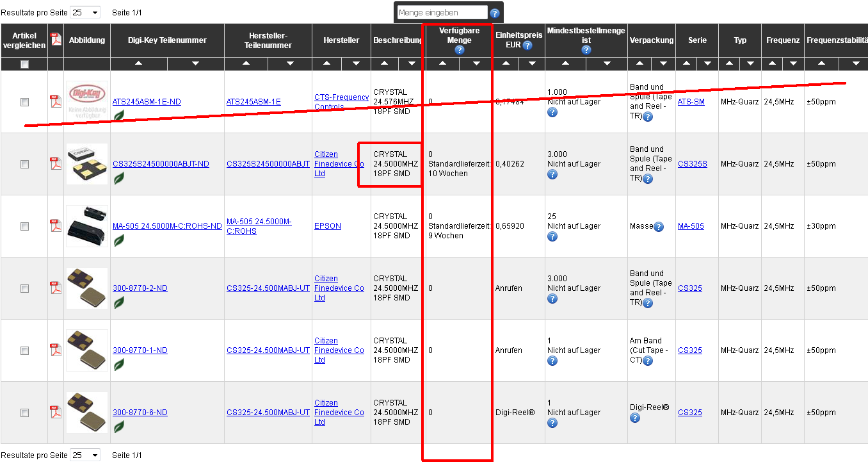Viewport: 868px width, 467px height.
Task: Open help icon beside Menge eingeben field
Action: click(495, 13)
